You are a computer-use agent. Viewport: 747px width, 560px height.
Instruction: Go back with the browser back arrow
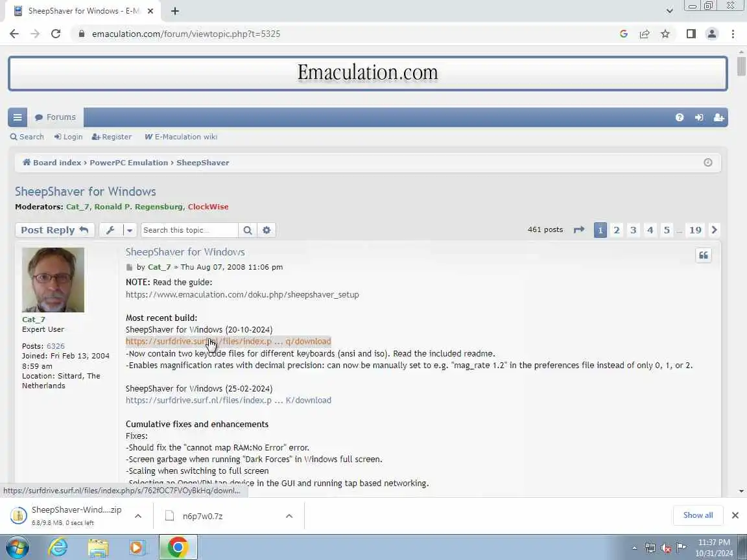coord(14,34)
